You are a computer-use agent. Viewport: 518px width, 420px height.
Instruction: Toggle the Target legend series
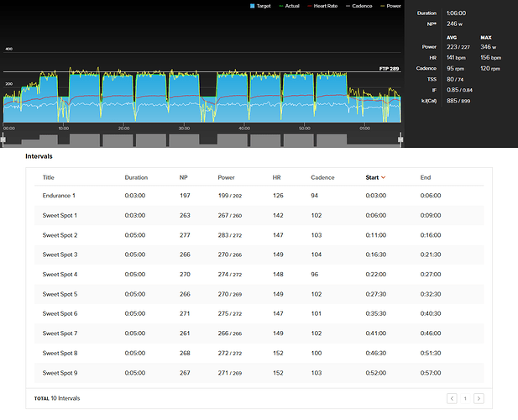pyautogui.click(x=260, y=6)
